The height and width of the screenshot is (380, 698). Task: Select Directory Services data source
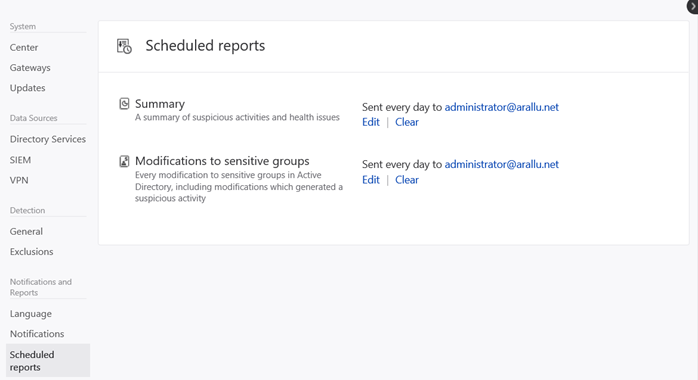click(x=48, y=139)
